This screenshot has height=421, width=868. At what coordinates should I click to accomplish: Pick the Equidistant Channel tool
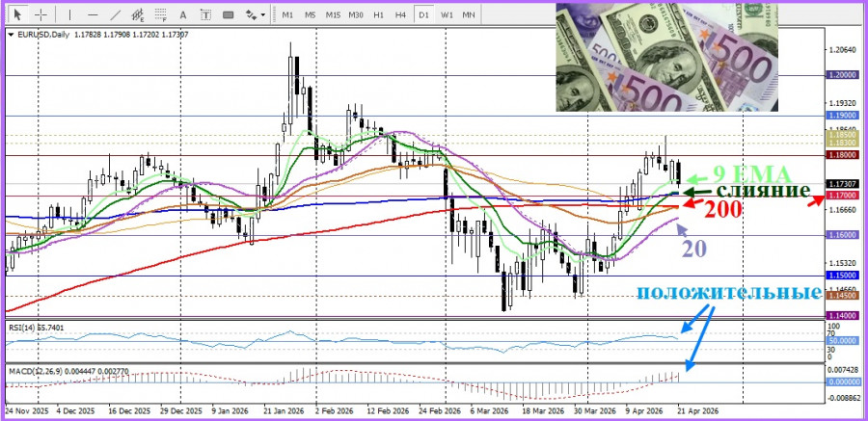coord(138,14)
